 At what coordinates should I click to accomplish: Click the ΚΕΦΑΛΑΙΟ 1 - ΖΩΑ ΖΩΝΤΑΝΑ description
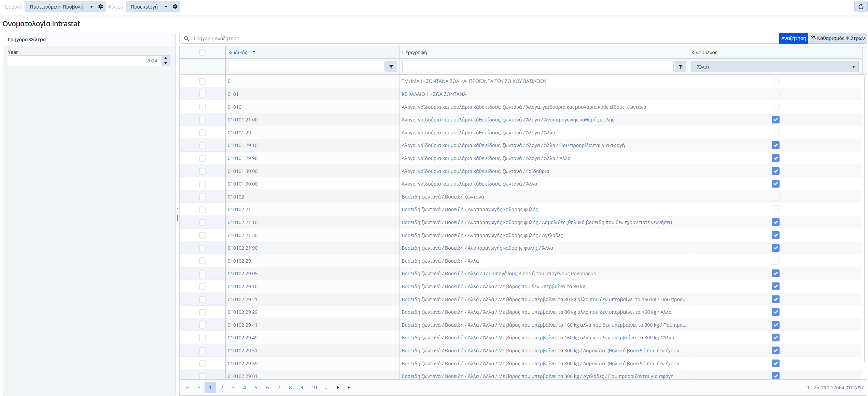pyautogui.click(x=434, y=94)
